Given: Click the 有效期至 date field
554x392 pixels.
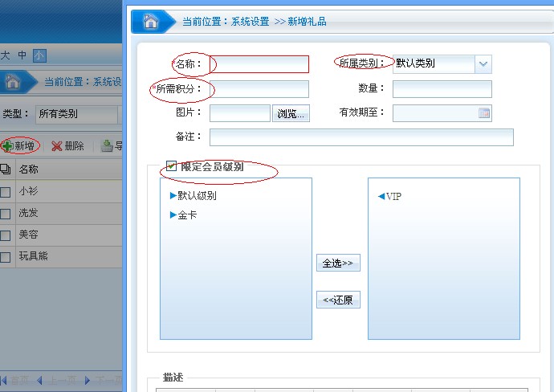Looking at the screenshot, I should point(442,113).
